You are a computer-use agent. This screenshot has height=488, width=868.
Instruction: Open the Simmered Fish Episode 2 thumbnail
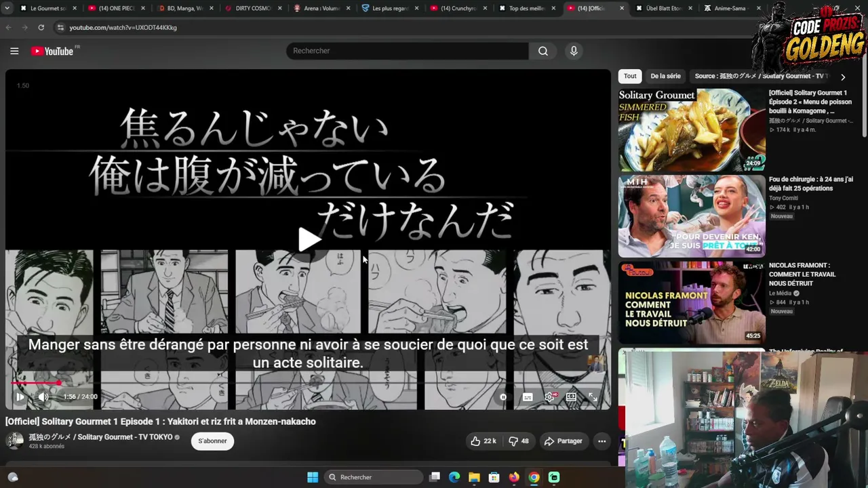[692, 129]
